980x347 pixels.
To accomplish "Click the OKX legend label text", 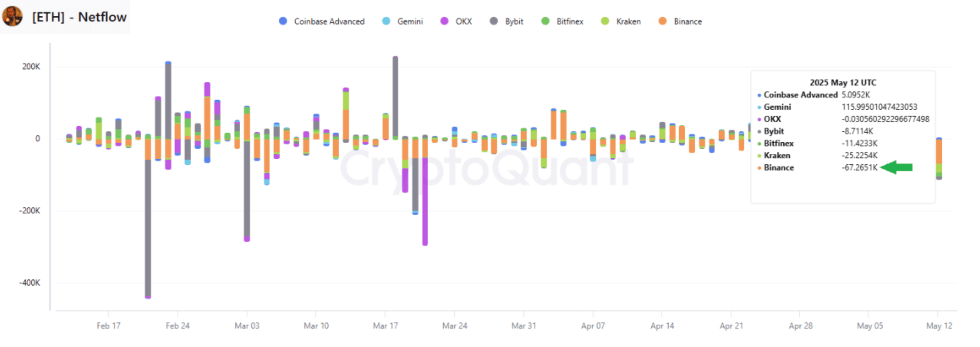I will coord(464,21).
